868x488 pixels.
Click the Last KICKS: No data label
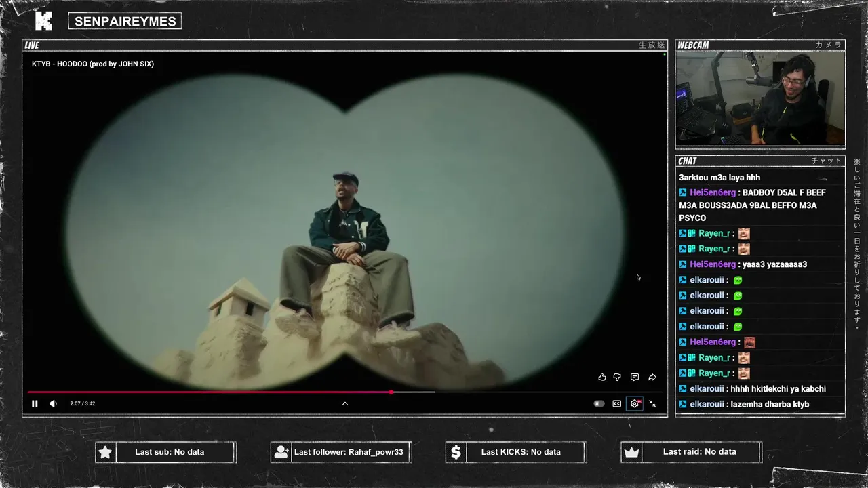[x=521, y=452]
